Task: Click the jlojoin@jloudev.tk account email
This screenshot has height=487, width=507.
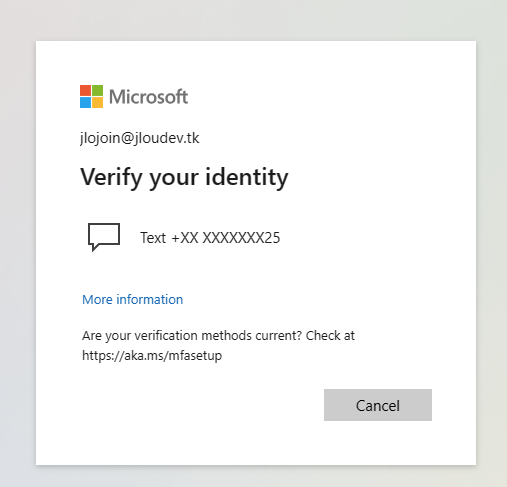Action: [140, 138]
